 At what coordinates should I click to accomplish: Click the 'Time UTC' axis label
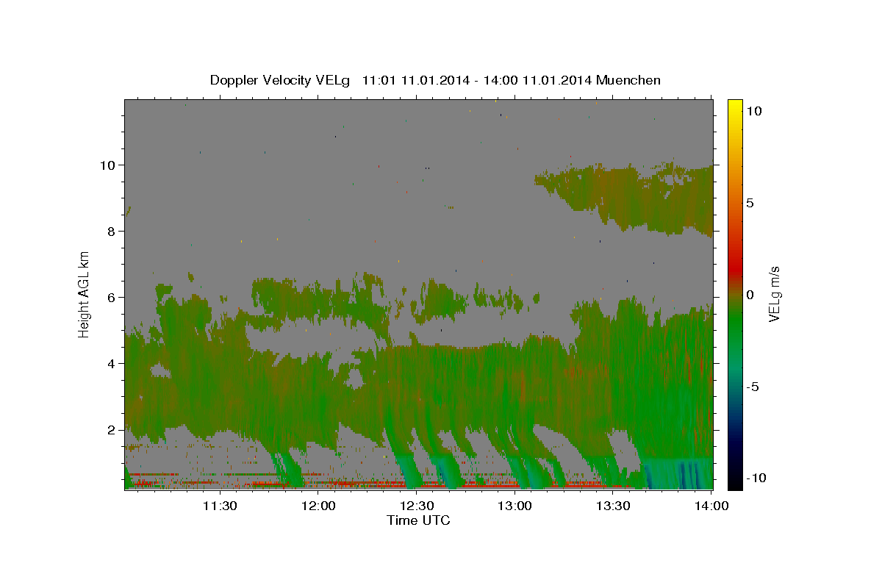coord(418,520)
